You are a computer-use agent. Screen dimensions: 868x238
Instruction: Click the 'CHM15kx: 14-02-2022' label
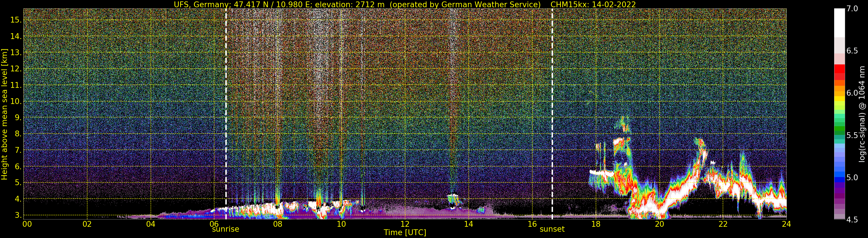tap(593, 5)
